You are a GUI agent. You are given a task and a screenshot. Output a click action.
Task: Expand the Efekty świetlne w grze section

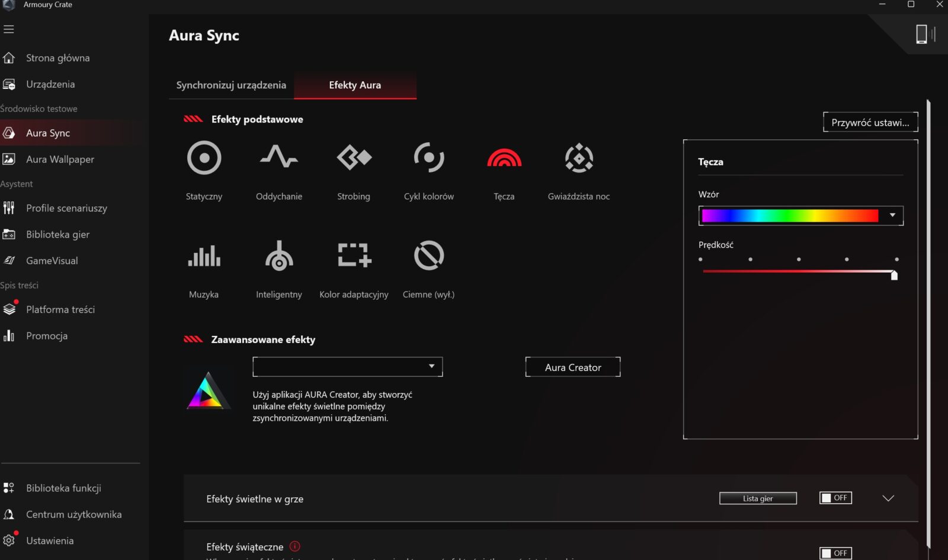888,498
